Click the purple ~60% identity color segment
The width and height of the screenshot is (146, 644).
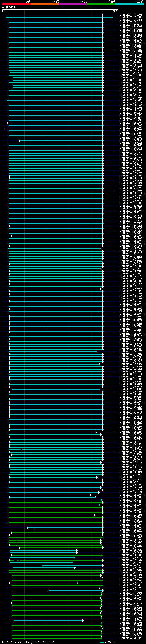(73, 4)
